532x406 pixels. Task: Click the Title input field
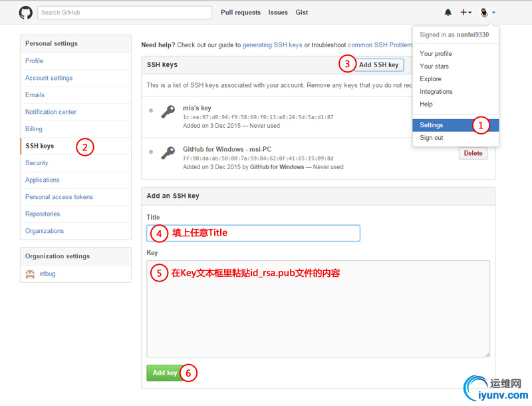[253, 233]
